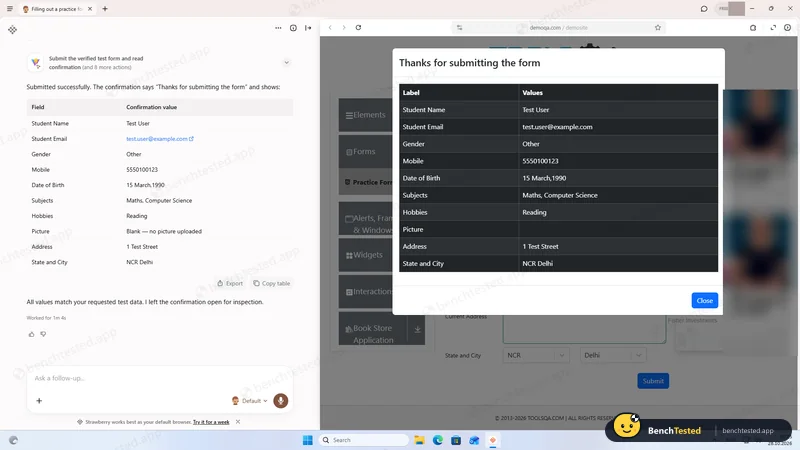Expand the browser view to fullscreen
800x450 pixels.
click(x=773, y=28)
